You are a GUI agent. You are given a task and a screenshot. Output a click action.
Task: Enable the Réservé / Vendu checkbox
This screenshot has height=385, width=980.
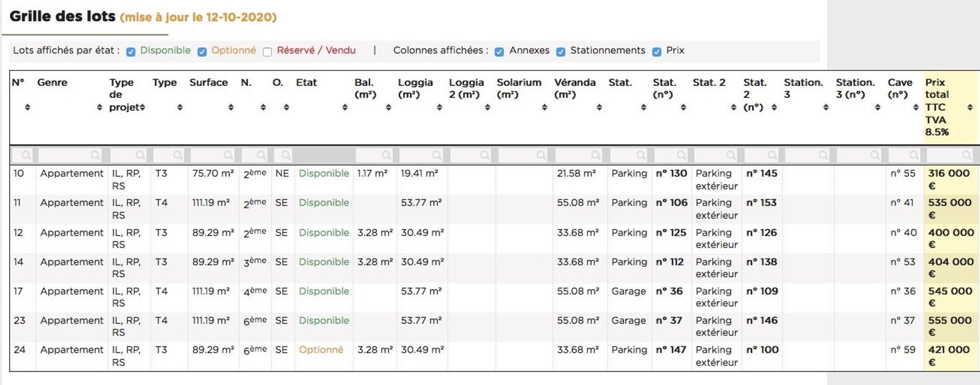tap(267, 52)
